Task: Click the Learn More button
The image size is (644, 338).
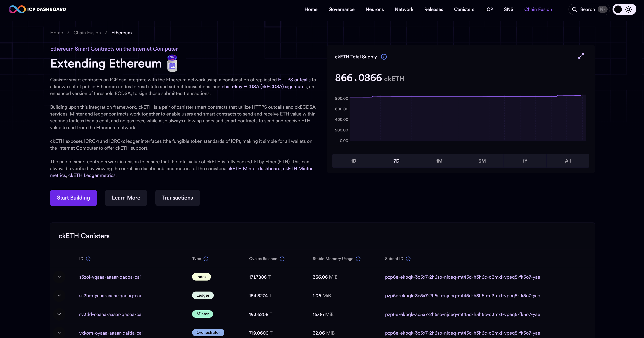Action: [x=126, y=198]
